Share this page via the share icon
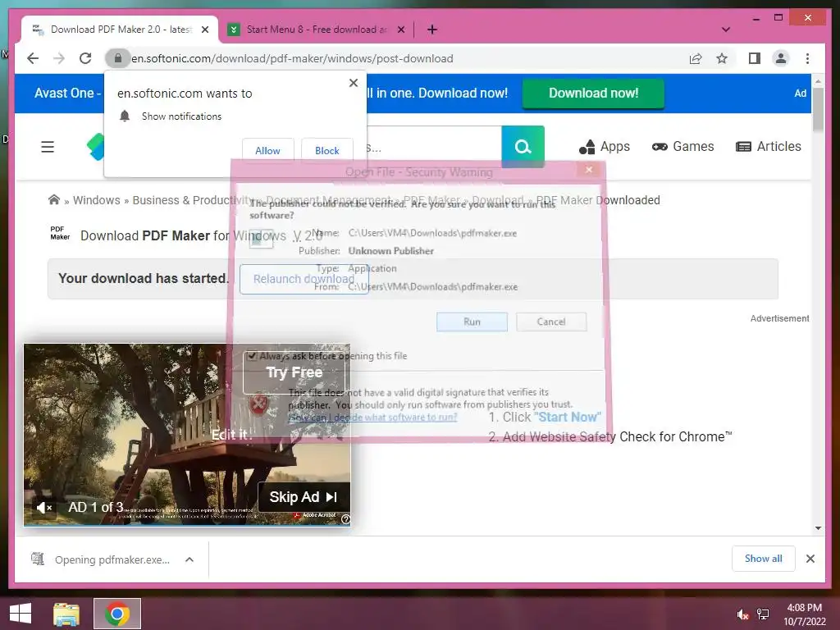This screenshot has height=630, width=840. tap(696, 58)
